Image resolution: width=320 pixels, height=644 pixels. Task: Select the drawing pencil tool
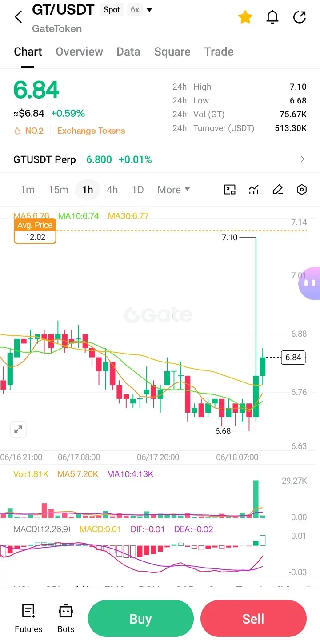click(x=278, y=190)
